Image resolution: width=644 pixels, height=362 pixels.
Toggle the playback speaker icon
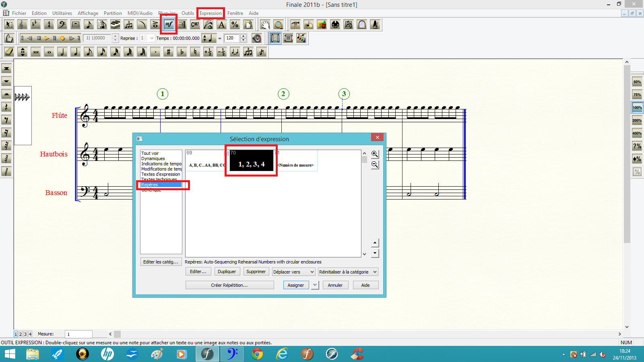pyautogui.click(x=257, y=38)
